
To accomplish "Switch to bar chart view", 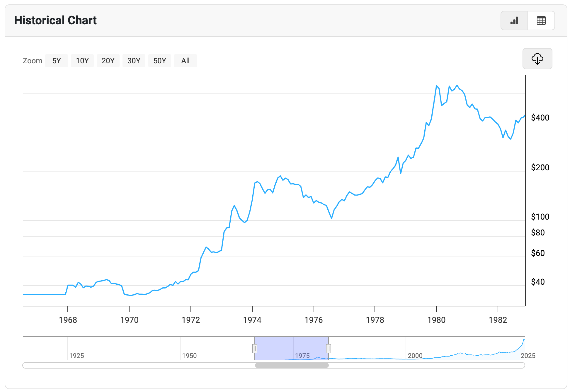I will pyautogui.click(x=514, y=21).
